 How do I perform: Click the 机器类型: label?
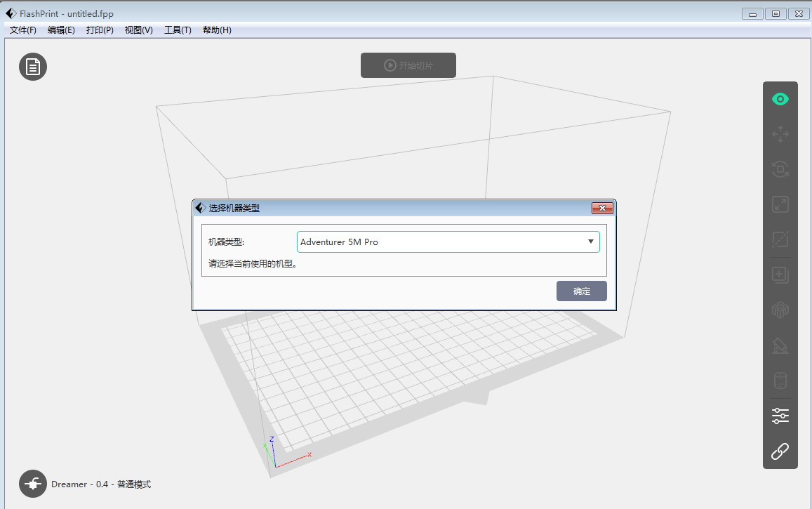pos(226,242)
